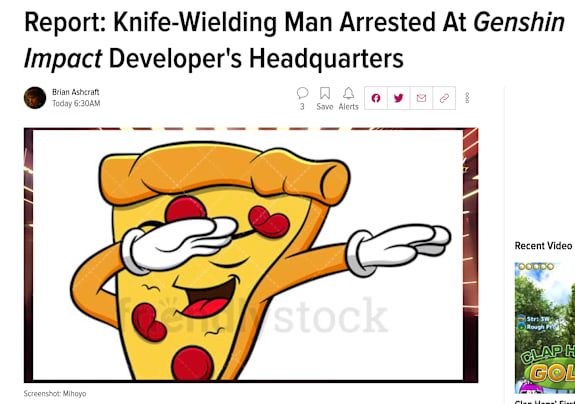Click the Save label under bookmark

325,107
